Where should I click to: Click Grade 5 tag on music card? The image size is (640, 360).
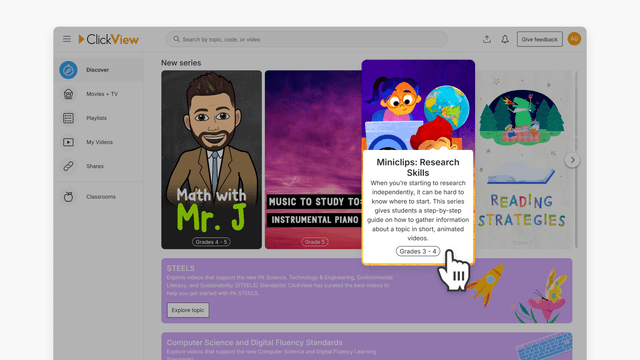[314, 242]
